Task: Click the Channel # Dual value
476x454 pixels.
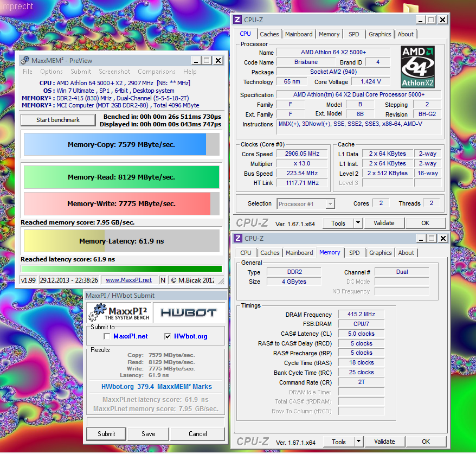Action: point(402,272)
